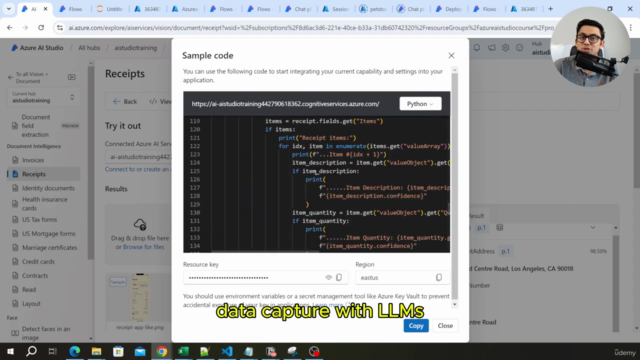Click the table icon in results panel

500,227
